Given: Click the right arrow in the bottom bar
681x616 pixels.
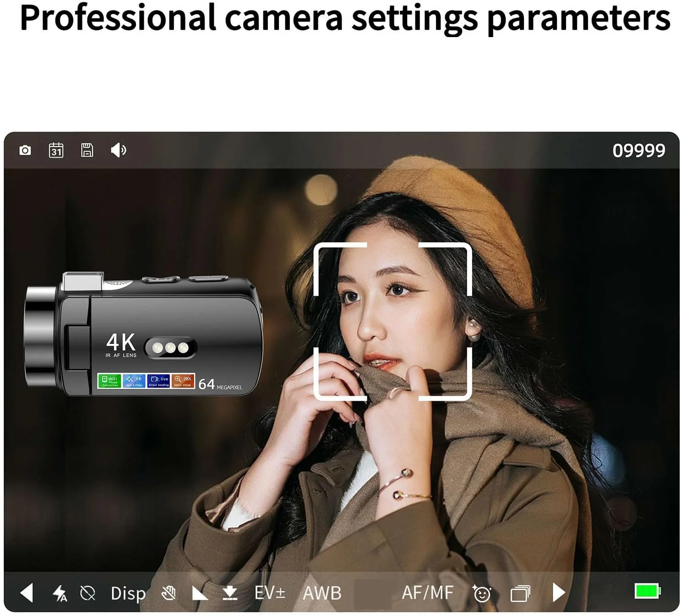Looking at the screenshot, I should tap(558, 593).
